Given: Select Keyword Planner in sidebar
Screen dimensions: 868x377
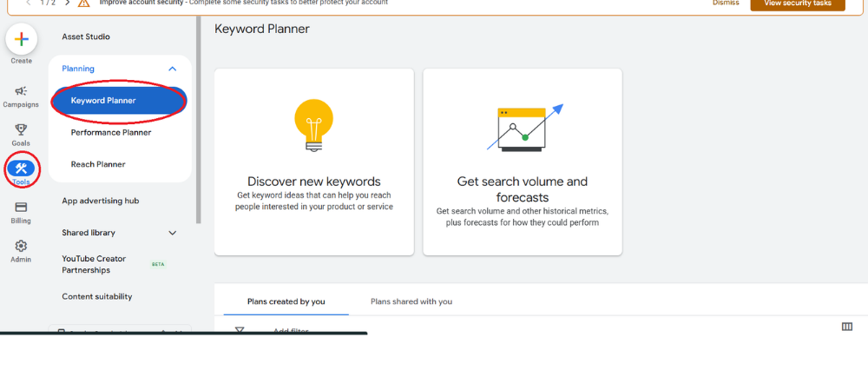Looking at the screenshot, I should point(119,101).
